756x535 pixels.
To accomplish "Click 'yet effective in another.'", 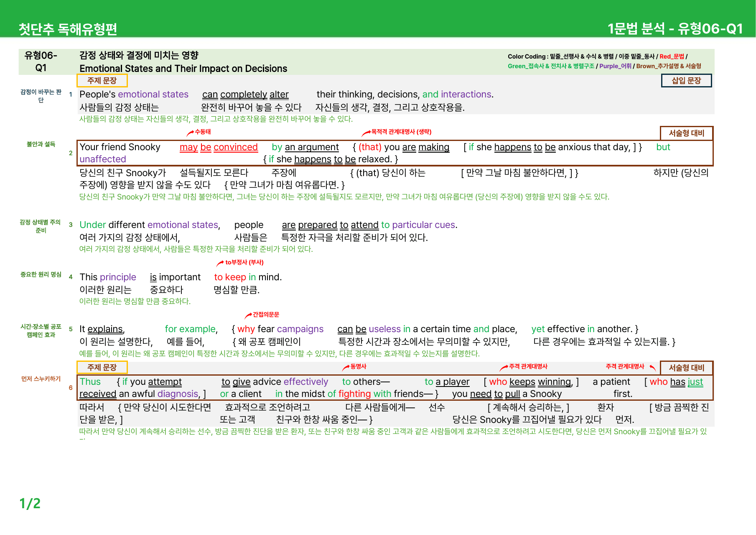I will click(582, 329).
